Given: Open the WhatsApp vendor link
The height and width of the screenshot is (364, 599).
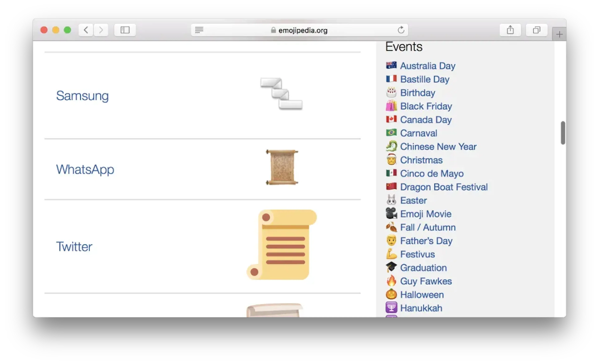Looking at the screenshot, I should coord(85,169).
